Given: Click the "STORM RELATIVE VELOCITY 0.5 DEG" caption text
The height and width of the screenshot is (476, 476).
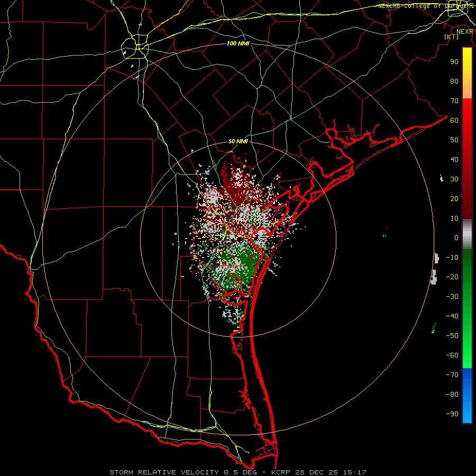Looking at the screenshot, I should click(183, 472).
